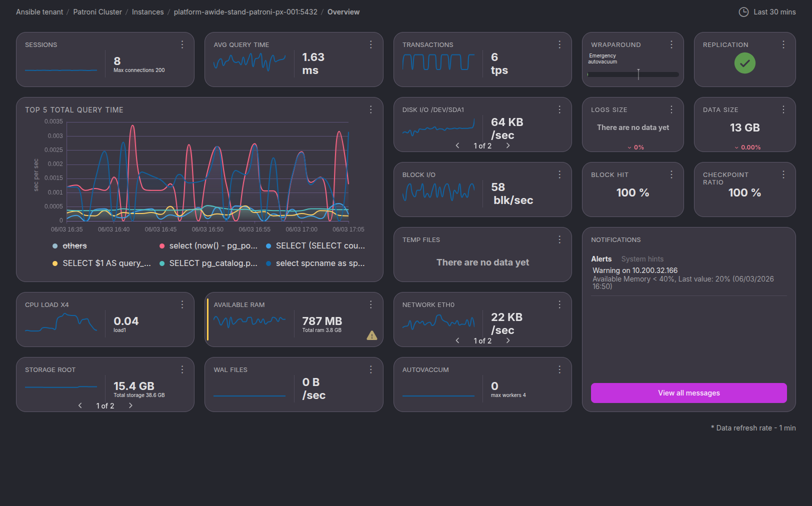Switch to the System hints tab

[642, 259]
